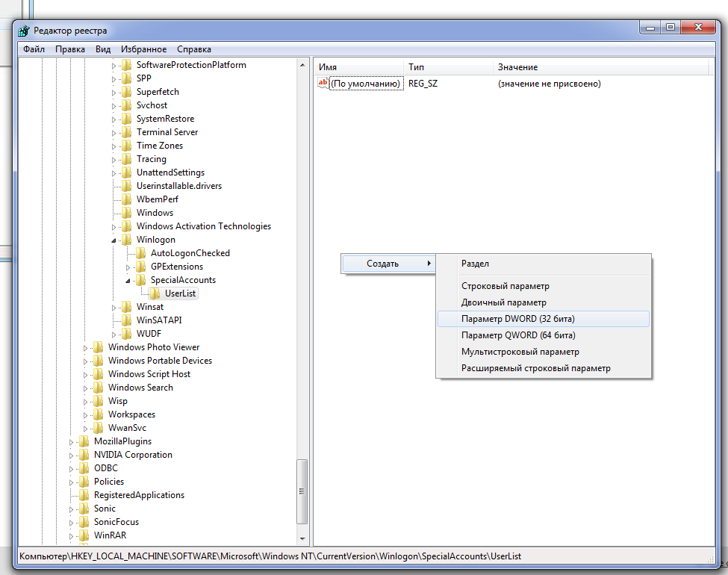
Task: Select the (По умолчанию) value
Action: point(365,84)
